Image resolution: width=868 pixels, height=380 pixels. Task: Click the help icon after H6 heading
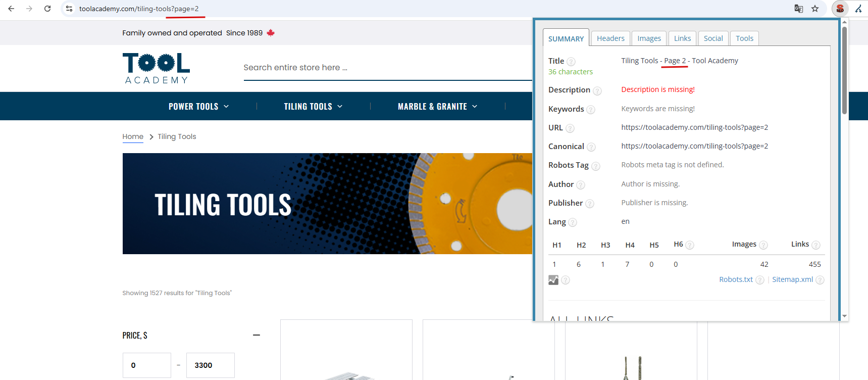tap(690, 245)
